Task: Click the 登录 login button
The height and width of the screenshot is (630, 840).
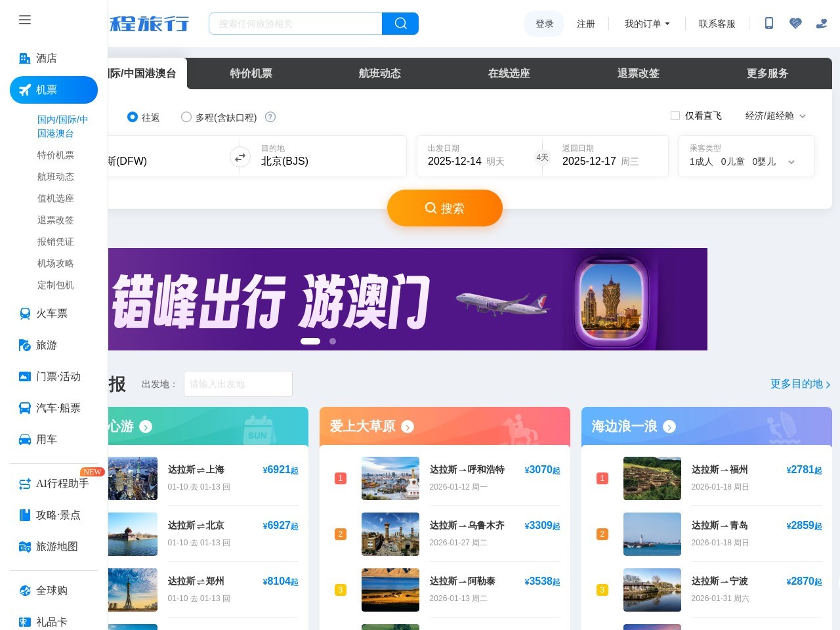Action: (x=544, y=24)
